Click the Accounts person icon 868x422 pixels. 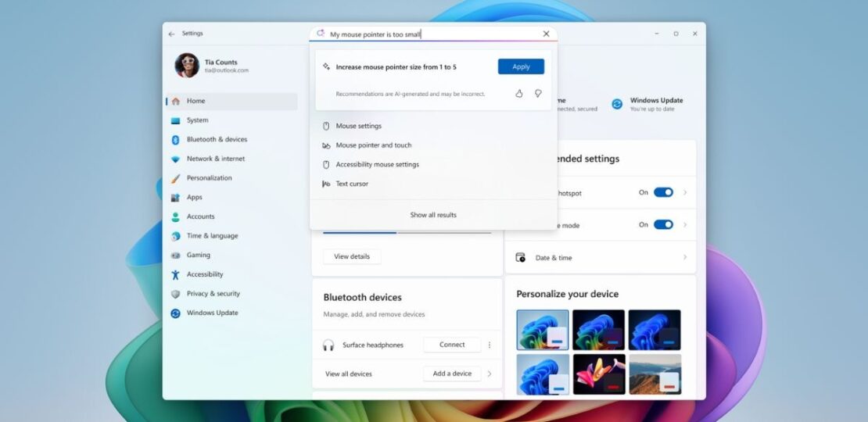[175, 216]
